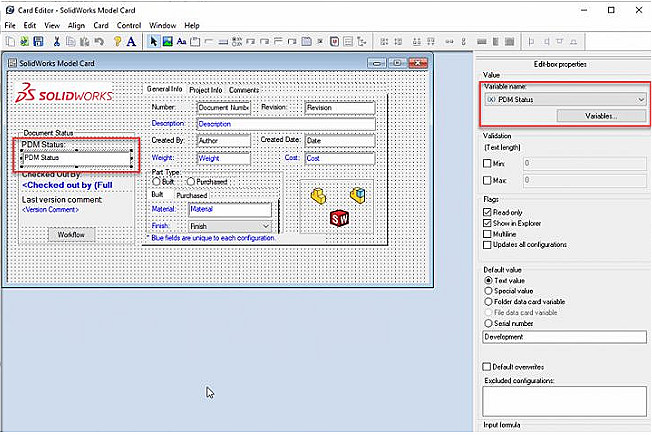The height and width of the screenshot is (436, 652).
Task: Switch to the Project Info tab
Action: (205, 90)
